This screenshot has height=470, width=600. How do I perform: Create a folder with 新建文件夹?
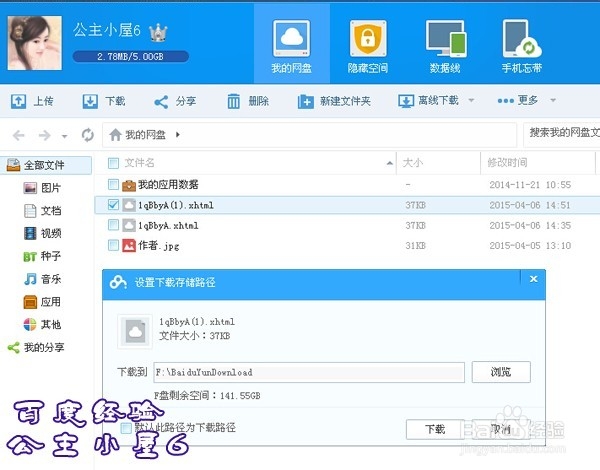pyautogui.click(x=334, y=101)
